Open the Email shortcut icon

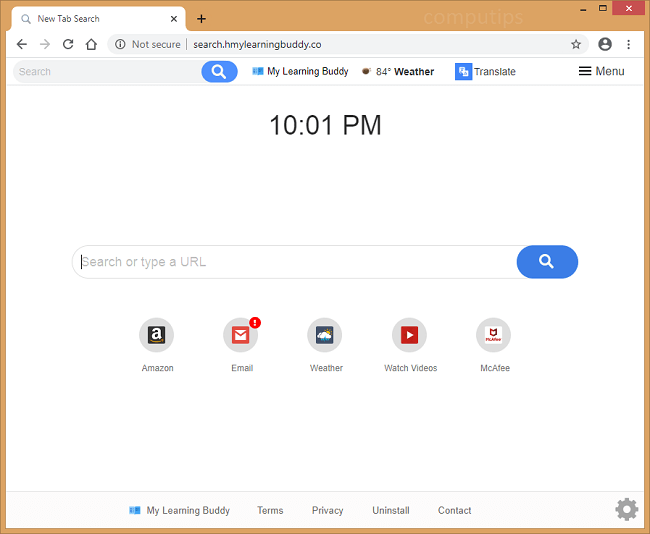[x=240, y=335]
